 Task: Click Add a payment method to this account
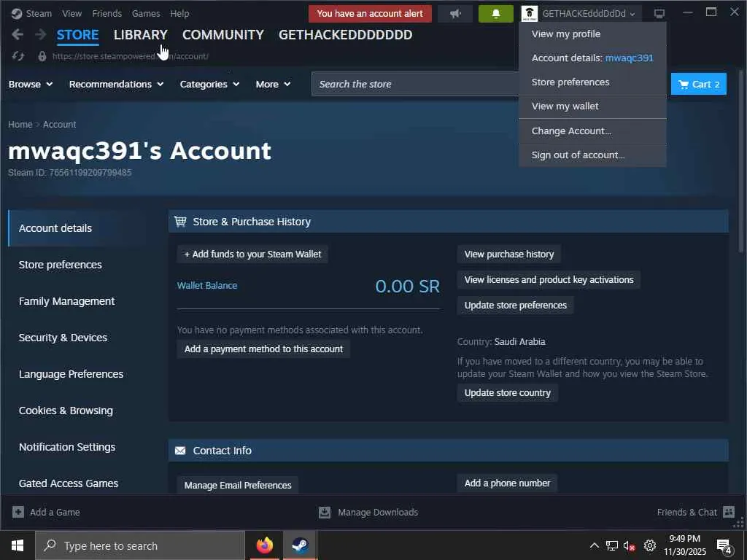pyautogui.click(x=263, y=349)
